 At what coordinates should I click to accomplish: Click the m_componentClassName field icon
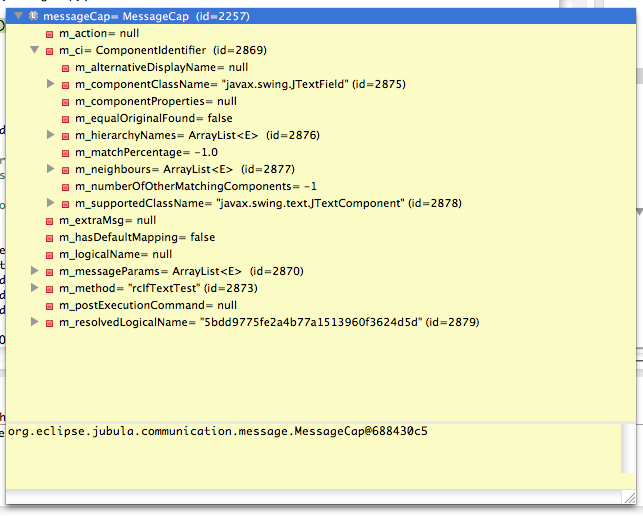click(x=65, y=85)
